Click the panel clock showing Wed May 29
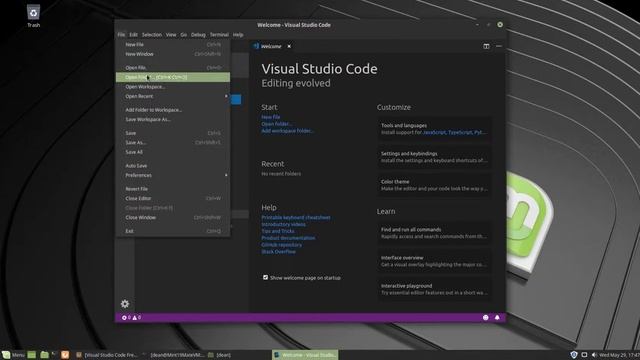640x360 pixels. coord(619,355)
